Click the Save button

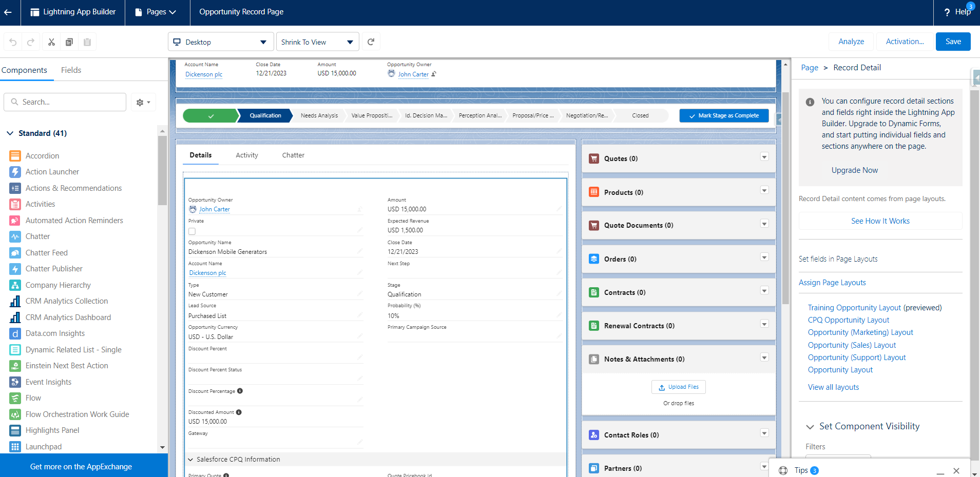point(953,42)
